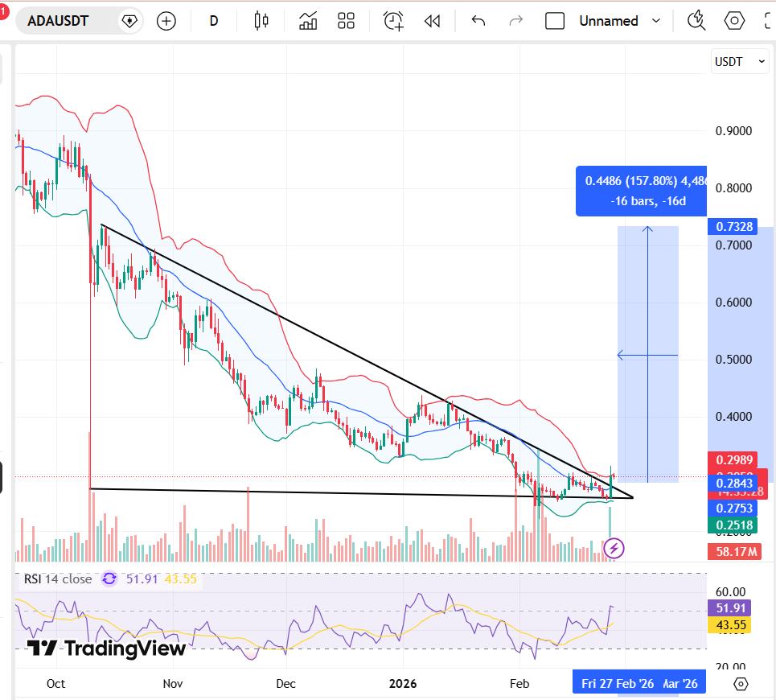
Task: Undo the last chart action
Action: (478, 21)
